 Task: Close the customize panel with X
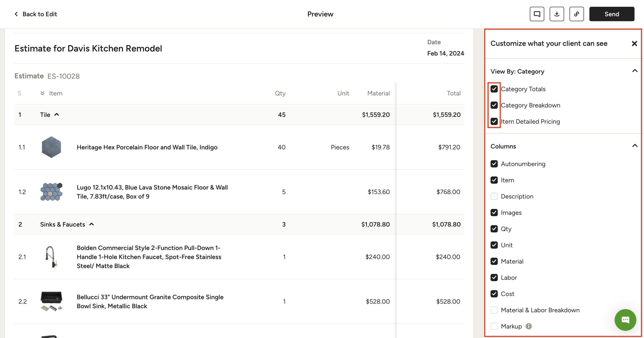[x=634, y=44]
